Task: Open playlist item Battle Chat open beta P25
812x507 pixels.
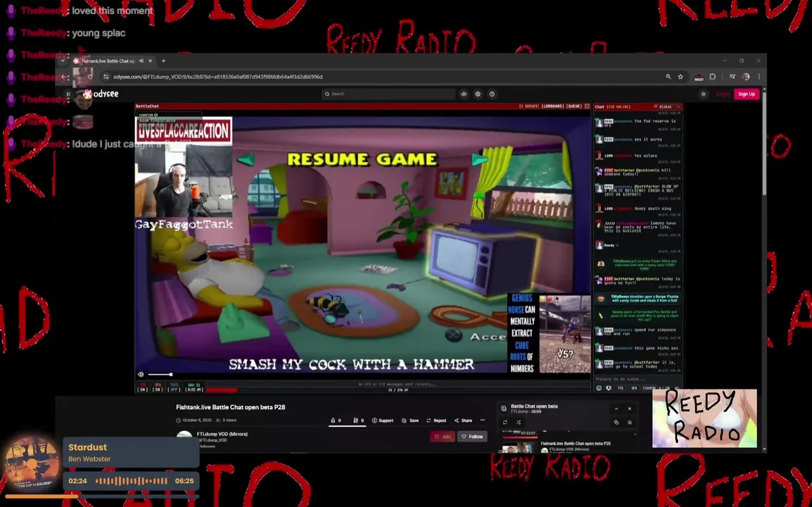Action: (x=576, y=444)
